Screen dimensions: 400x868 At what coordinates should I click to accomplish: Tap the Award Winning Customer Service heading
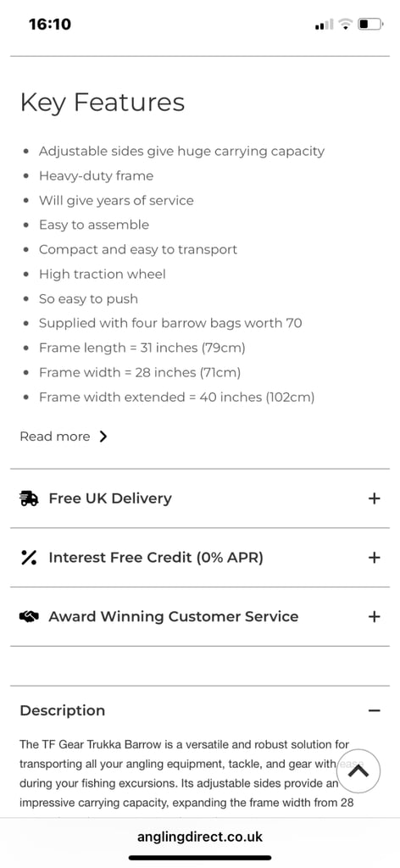click(x=174, y=617)
